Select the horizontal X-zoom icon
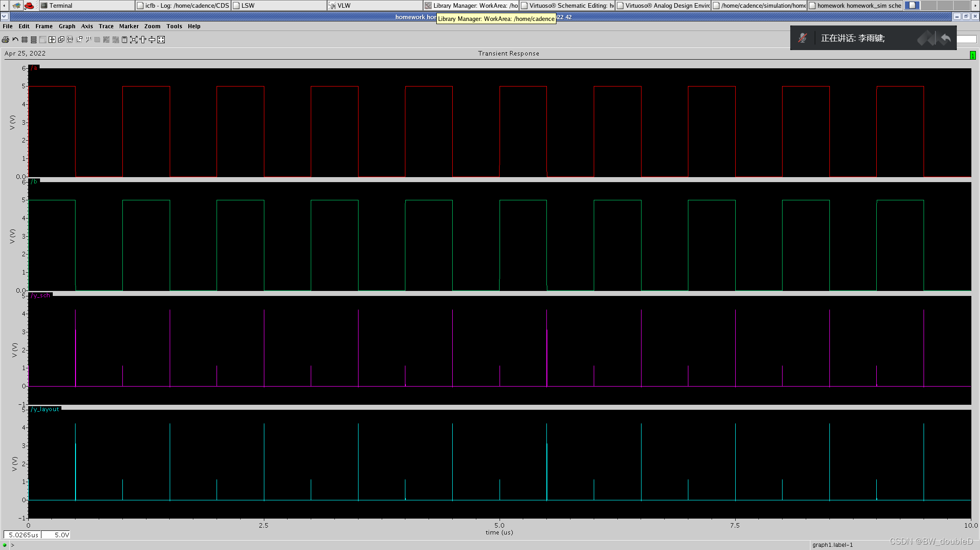 pyautogui.click(x=143, y=40)
